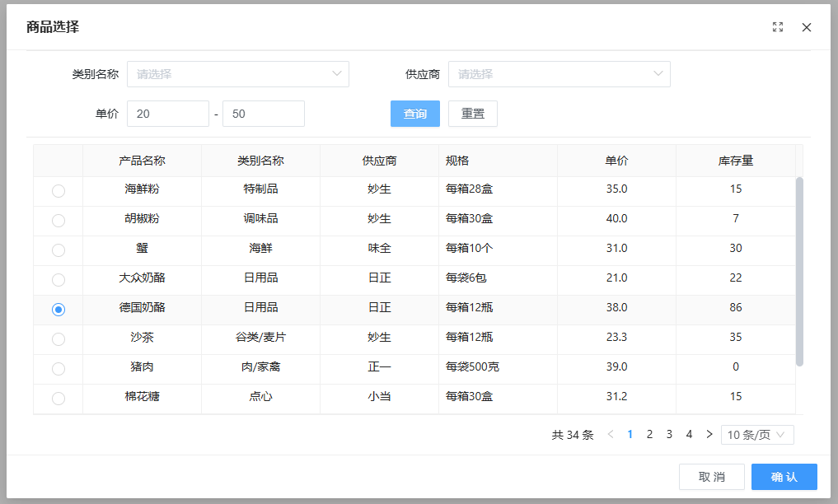Click the previous page left arrow
838x504 pixels.
[x=611, y=434]
